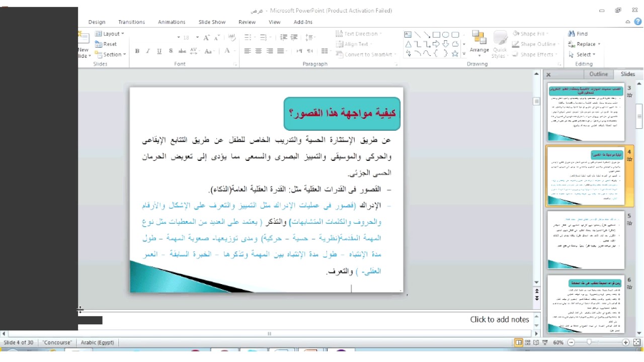Viewport: 644px width, 362px height.
Task: Close the slides thumbnail pane
Action: 548,74
